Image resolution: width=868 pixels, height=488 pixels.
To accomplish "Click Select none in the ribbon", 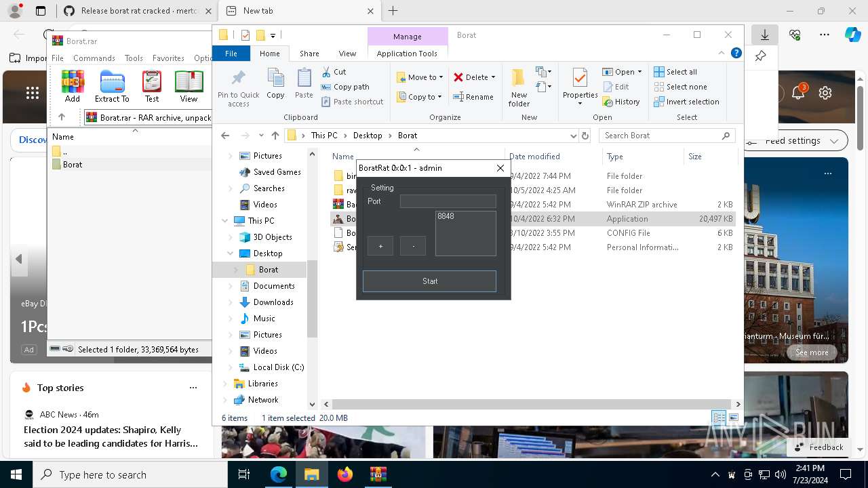I will point(680,87).
